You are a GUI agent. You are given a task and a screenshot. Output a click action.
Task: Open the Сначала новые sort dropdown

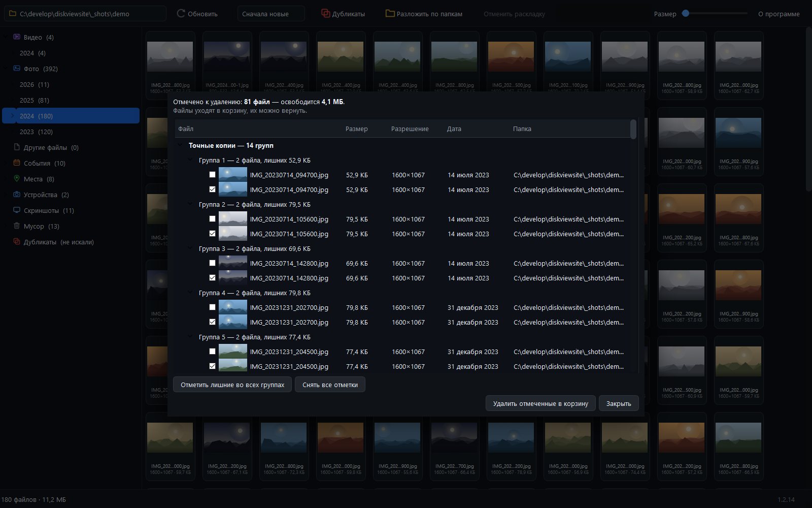pos(271,14)
